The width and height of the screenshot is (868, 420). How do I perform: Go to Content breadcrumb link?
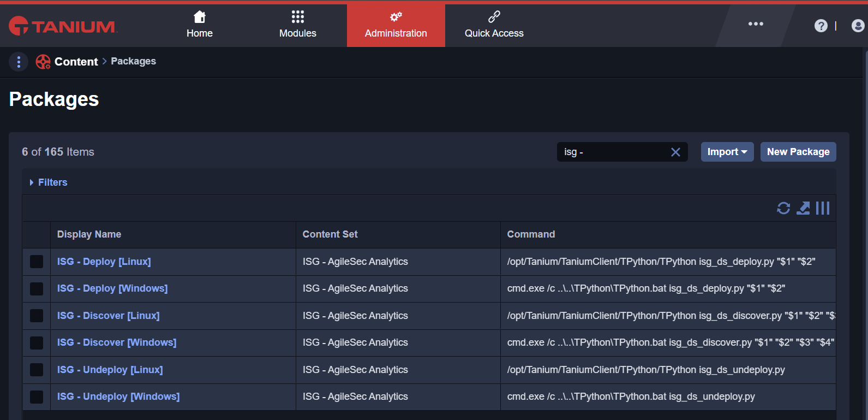pos(76,62)
